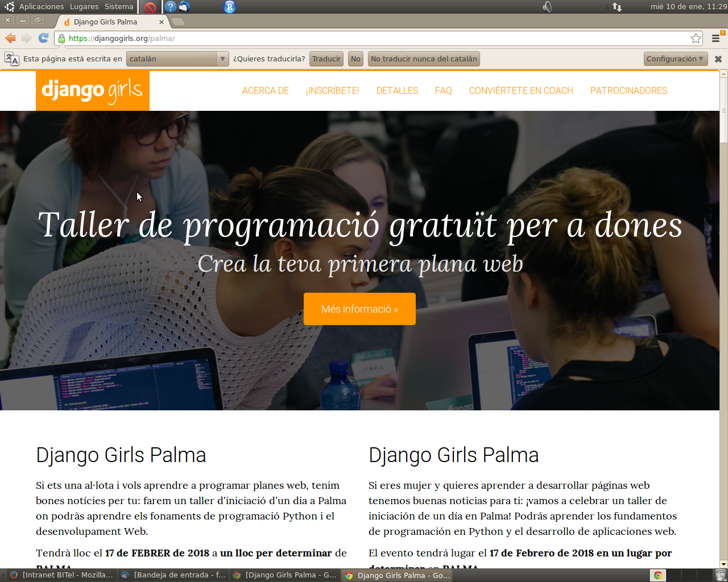Click the Crea la teva primera plana web subtitle
Screen dimensions: 728x582
coord(360,264)
